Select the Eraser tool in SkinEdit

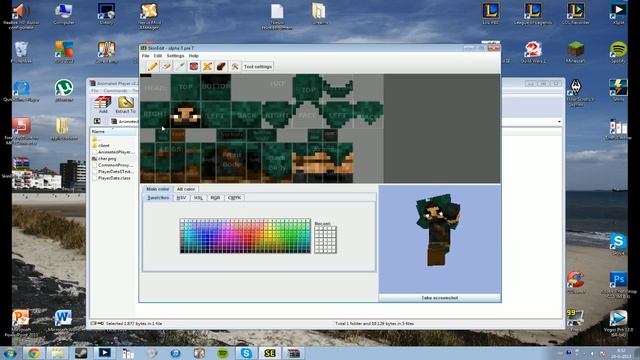point(166,66)
